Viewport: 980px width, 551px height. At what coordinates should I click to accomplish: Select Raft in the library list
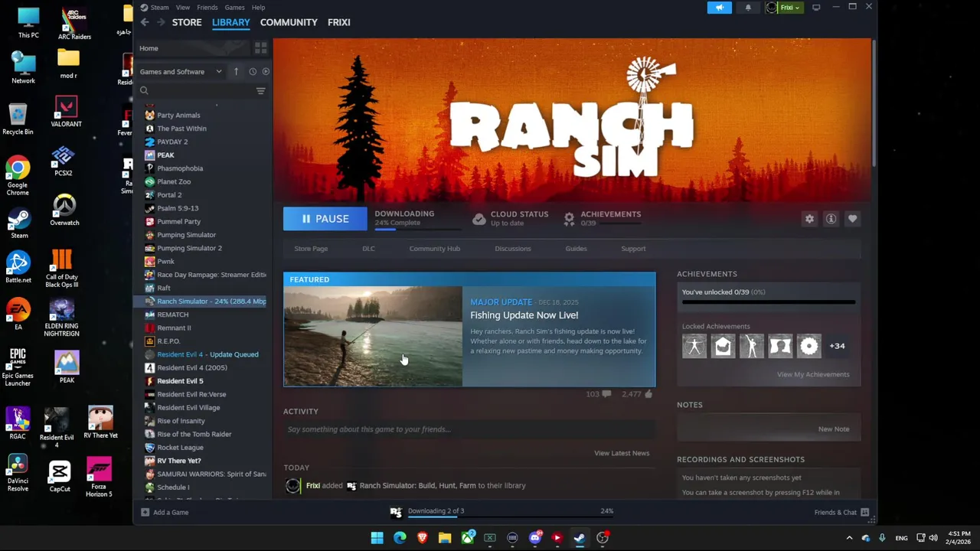tap(163, 288)
